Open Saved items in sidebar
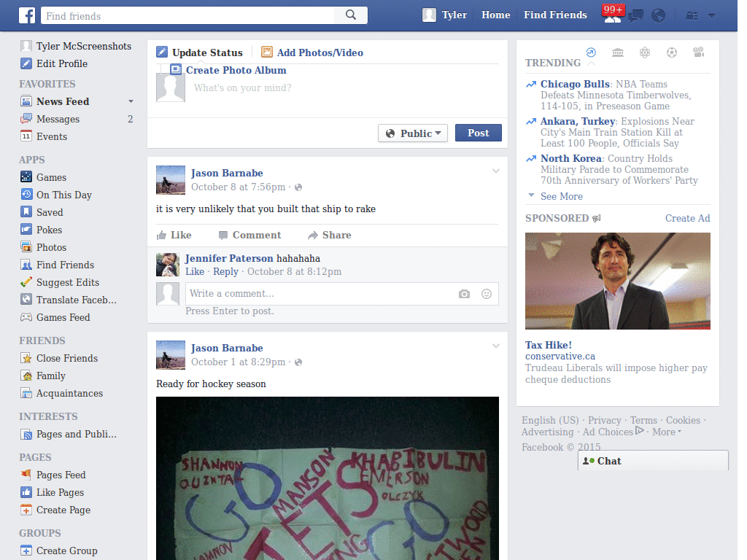Viewport: 747px width, 560px height. (42, 212)
